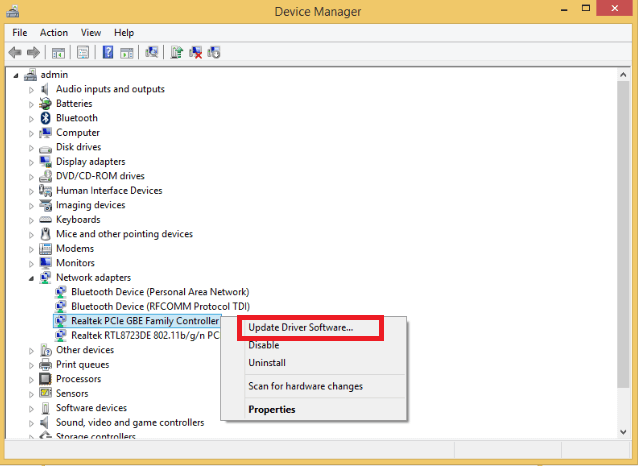
Task: Expand the Computer category
Action: pyautogui.click(x=31, y=133)
